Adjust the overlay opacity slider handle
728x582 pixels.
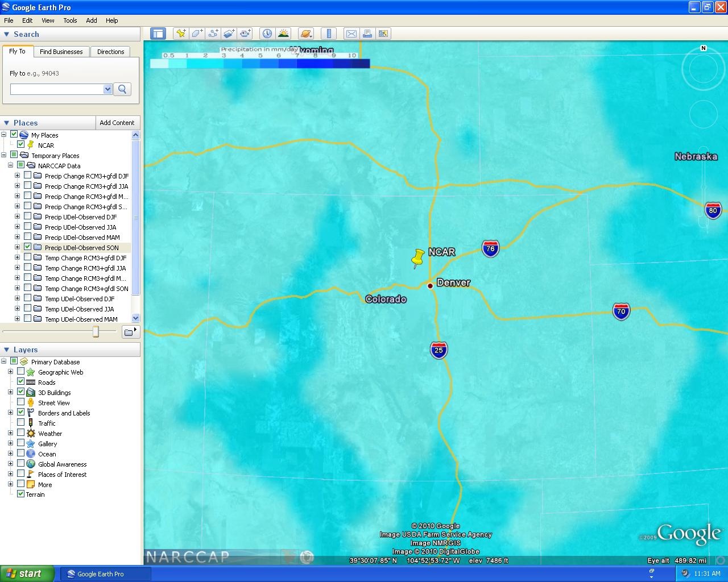point(96,332)
